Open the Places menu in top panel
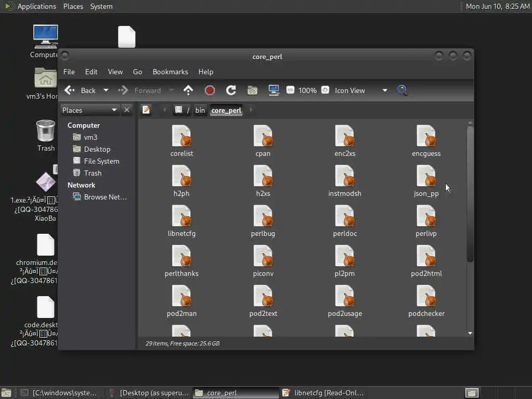Screen dimensions: 532x399 73,6
